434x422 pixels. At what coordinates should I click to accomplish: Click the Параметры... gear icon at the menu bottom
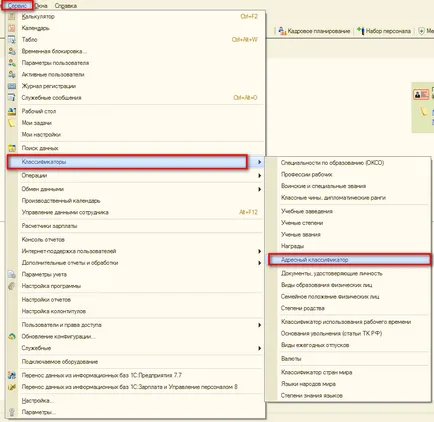click(12, 412)
